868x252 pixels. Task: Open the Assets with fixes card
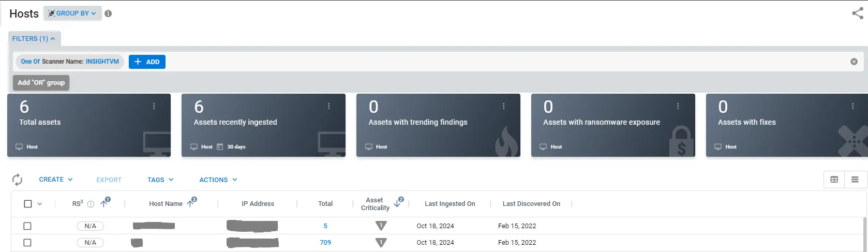click(787, 125)
